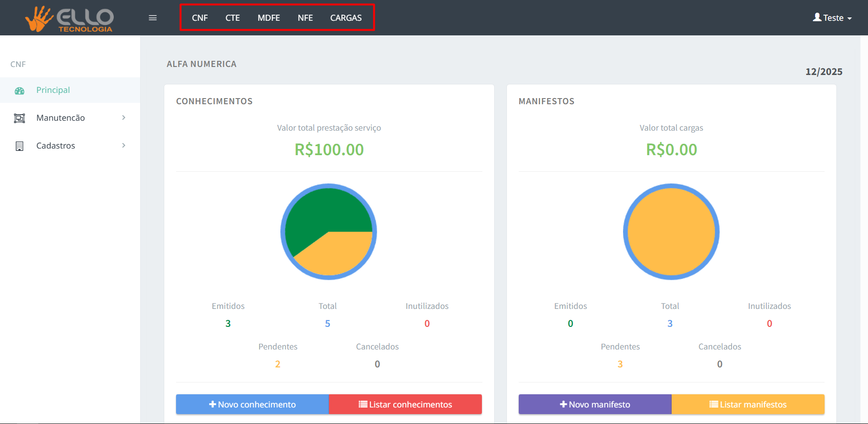Viewport: 868px width, 424px height.
Task: Click the Listar conhecimentos button
Action: click(405, 404)
